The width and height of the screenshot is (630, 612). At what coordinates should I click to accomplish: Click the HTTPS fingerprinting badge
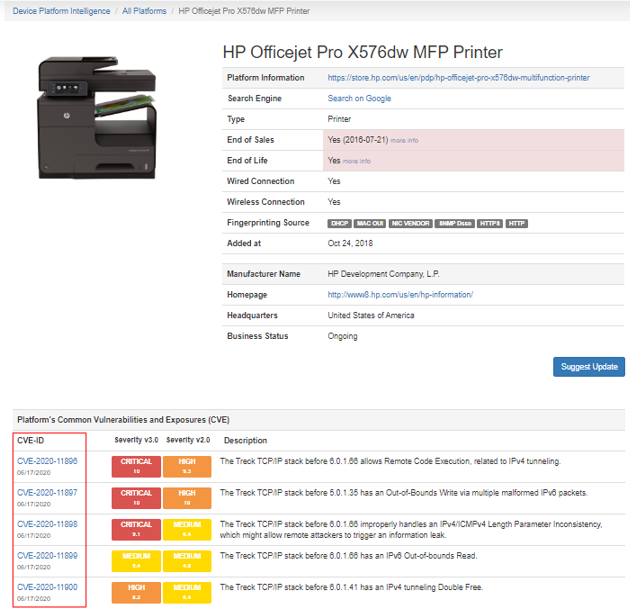point(490,223)
